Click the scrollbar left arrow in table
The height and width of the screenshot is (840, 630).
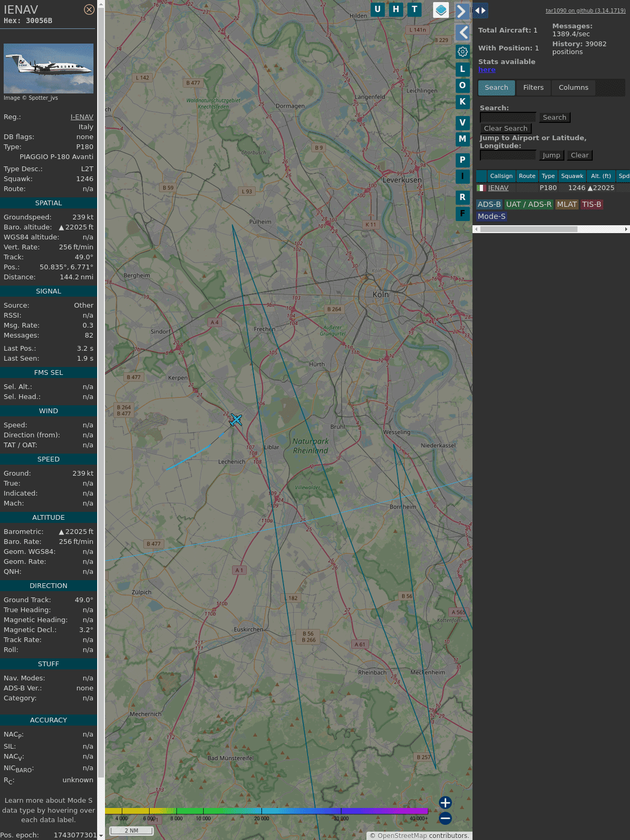(x=476, y=229)
